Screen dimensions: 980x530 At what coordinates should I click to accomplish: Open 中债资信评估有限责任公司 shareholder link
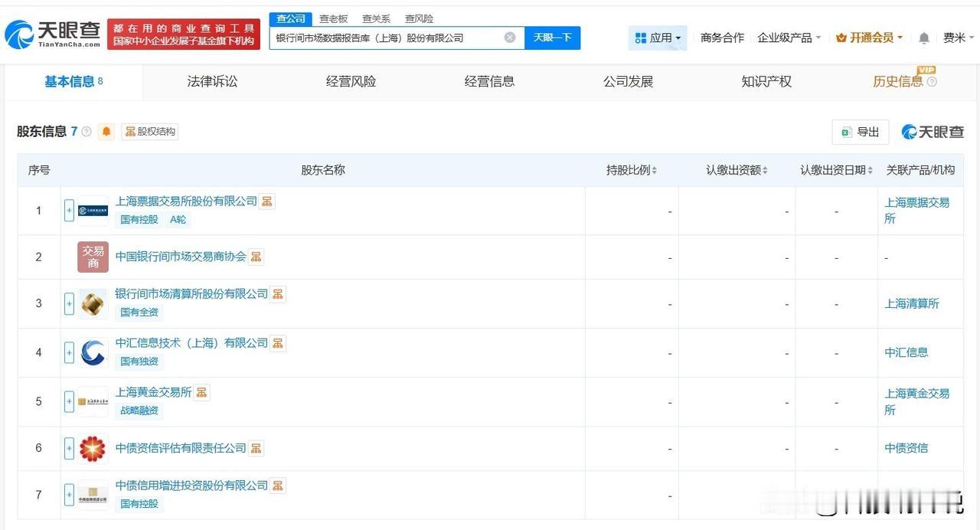(x=181, y=448)
